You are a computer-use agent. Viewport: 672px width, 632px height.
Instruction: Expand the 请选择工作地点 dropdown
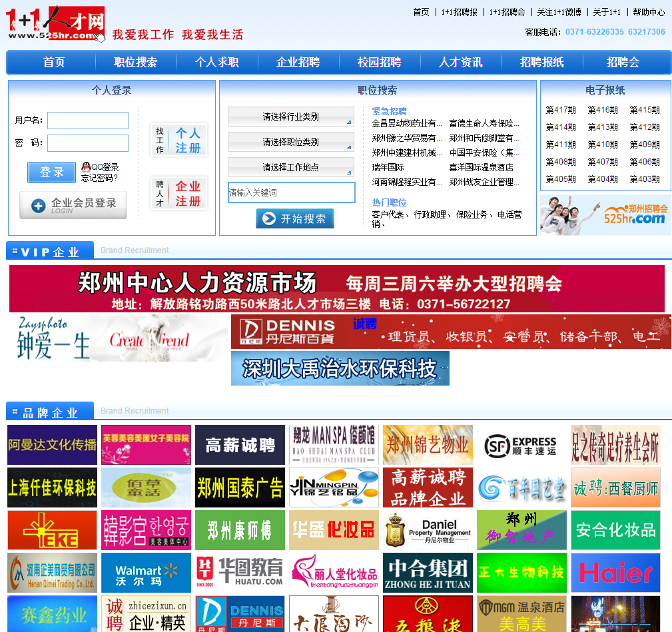tap(291, 167)
